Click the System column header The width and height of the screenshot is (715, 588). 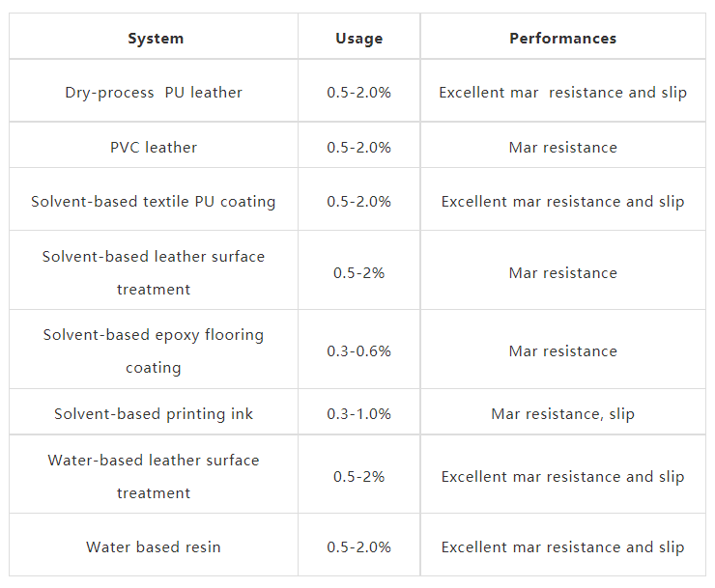coord(155,39)
